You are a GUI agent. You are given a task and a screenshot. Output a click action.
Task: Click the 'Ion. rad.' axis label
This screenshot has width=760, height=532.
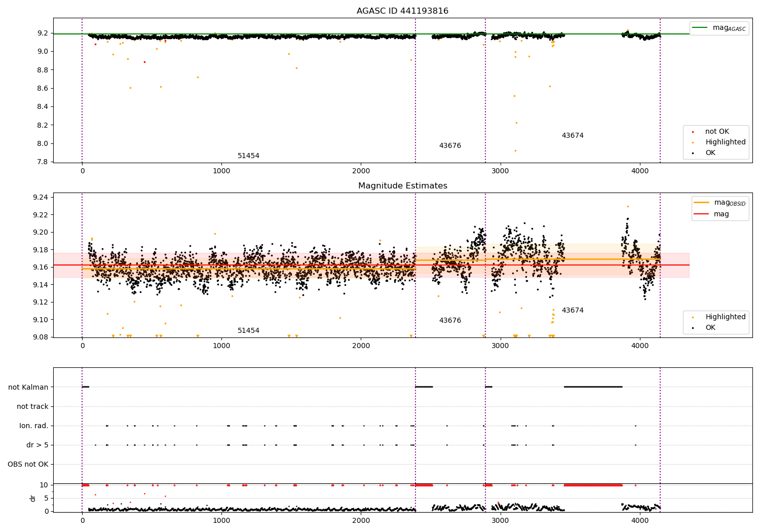coord(34,426)
